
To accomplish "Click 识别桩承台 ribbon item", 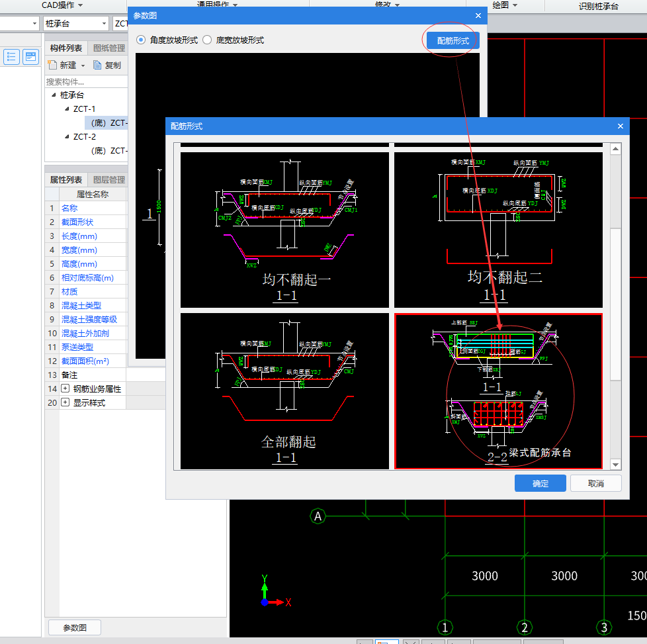I will click(598, 6).
